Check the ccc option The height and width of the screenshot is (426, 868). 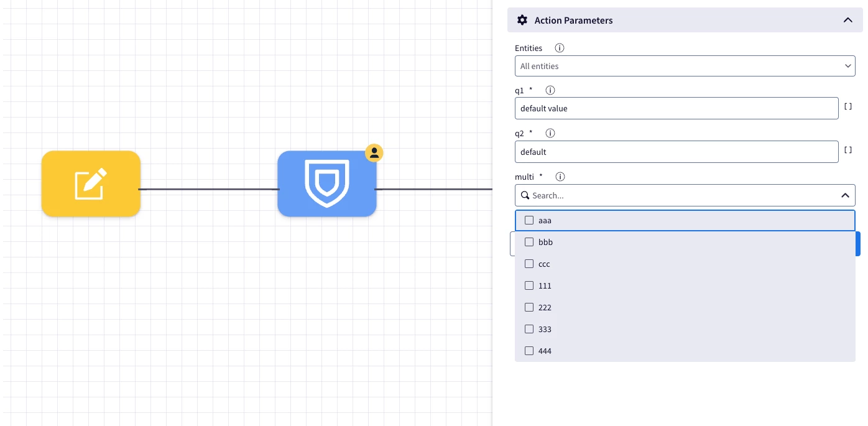tap(529, 264)
